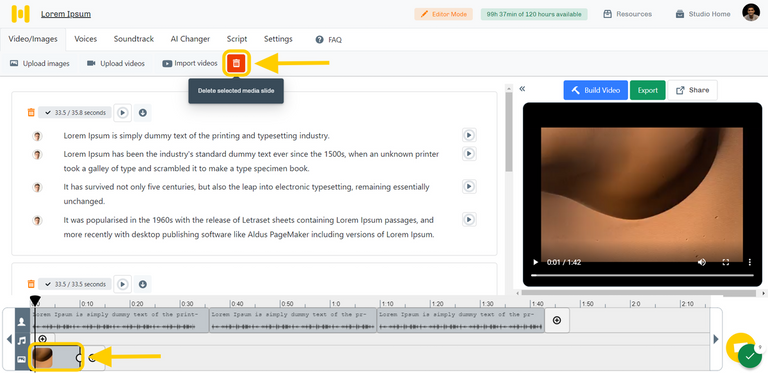Click the image track icon in timeline

pyautogui.click(x=22, y=359)
